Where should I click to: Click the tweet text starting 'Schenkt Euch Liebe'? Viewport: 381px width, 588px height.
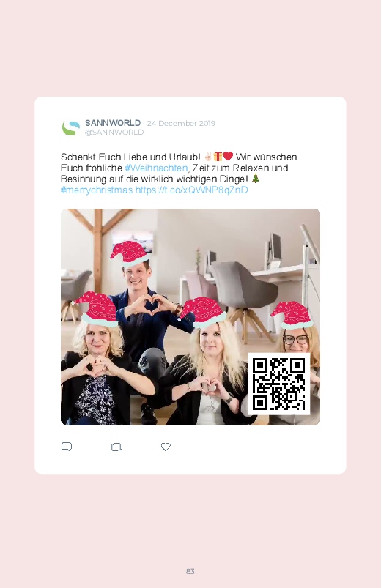point(179,174)
